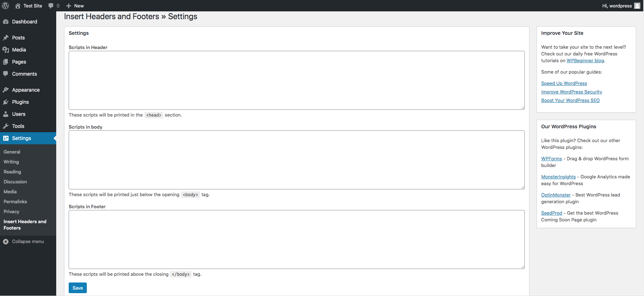
Task: Open the comments bubble icon in admin bar
Action: [x=51, y=6]
